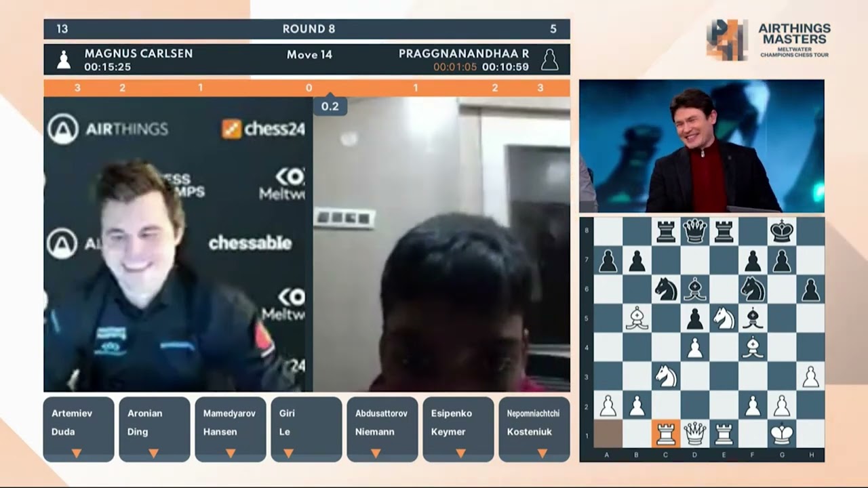Click the black pawn on b7
The width and height of the screenshot is (868, 488).
(636, 260)
